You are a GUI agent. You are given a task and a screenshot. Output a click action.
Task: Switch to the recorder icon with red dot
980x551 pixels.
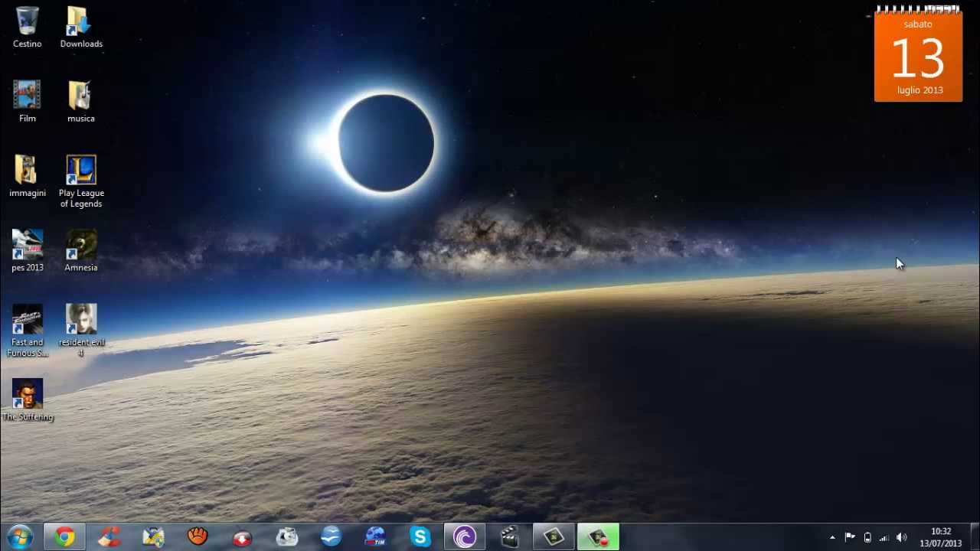coord(598,537)
